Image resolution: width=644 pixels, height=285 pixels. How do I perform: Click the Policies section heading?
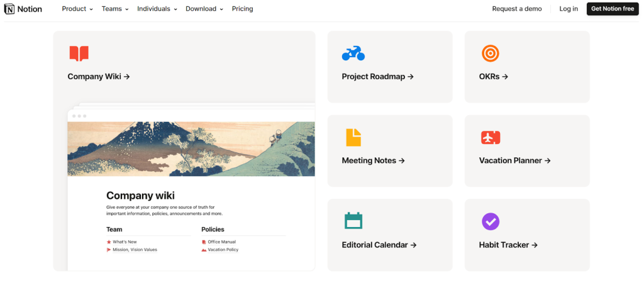(213, 229)
